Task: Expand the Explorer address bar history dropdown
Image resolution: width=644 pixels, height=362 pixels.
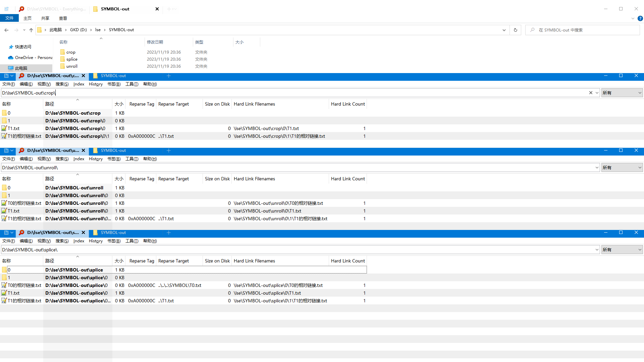Action: [504, 30]
